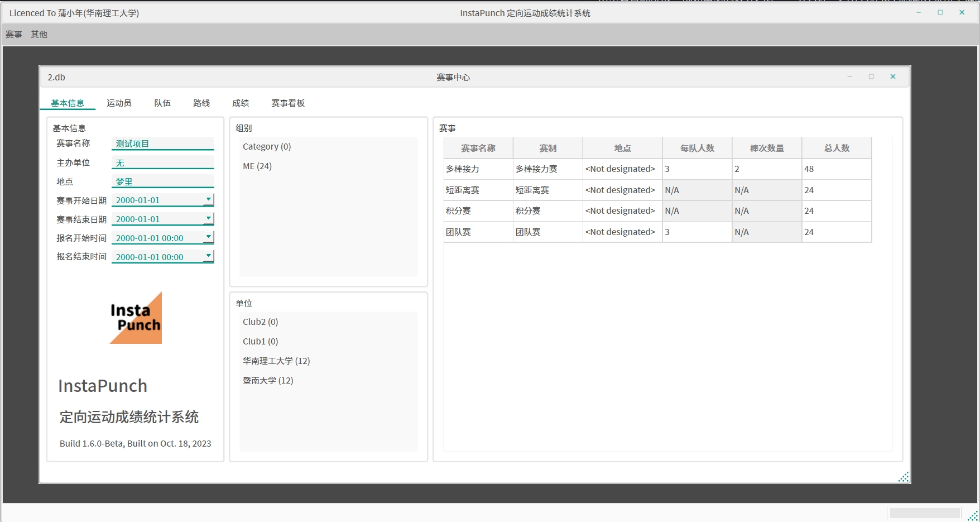Minimize the 赛事中心 inner window
980x522 pixels.
[x=849, y=77]
